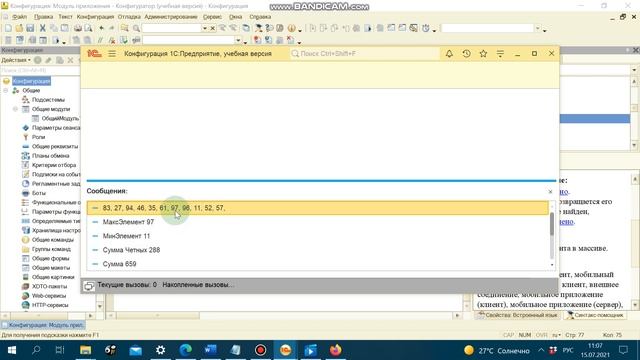Select Подсистемы in configuration tree

tap(48, 100)
